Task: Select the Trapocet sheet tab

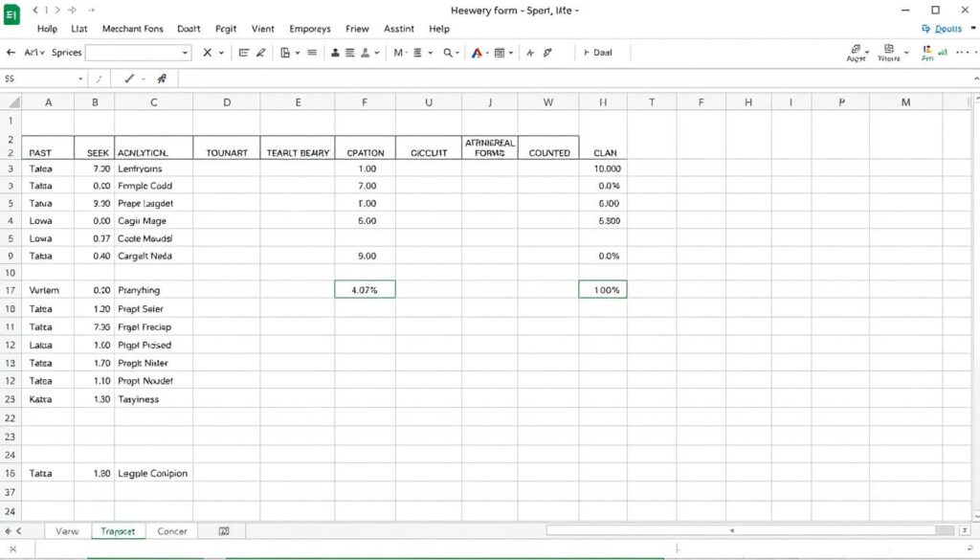Action: [x=118, y=530]
